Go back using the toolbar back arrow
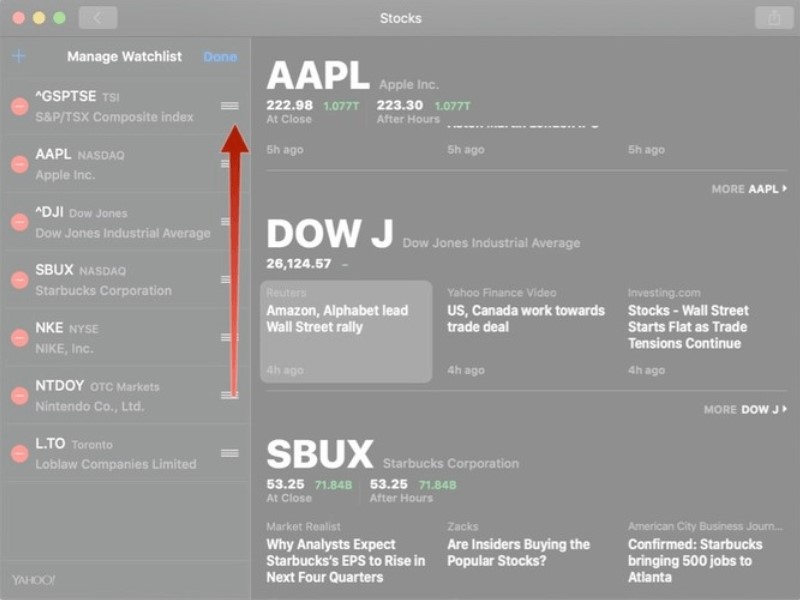The height and width of the screenshot is (600, 800). coord(98,18)
